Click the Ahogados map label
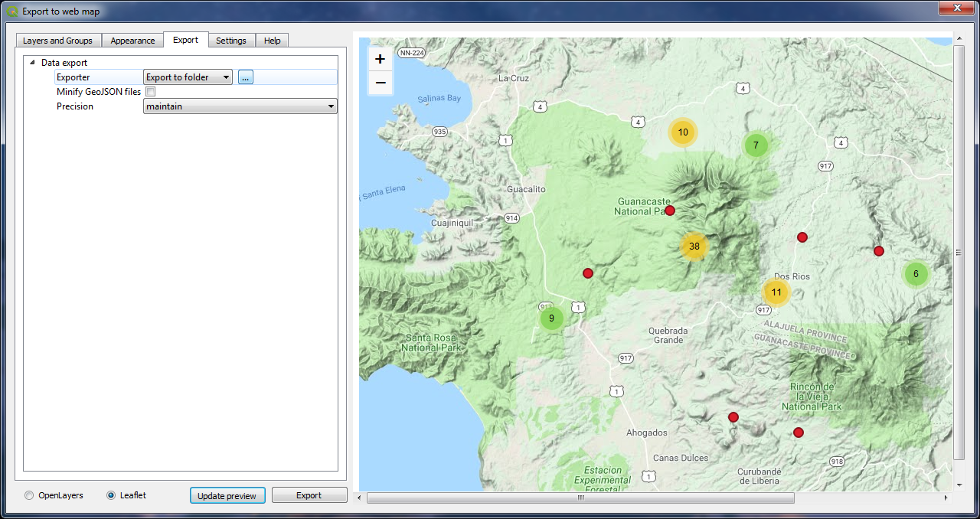Viewport: 980px width, 519px height. coord(647,432)
